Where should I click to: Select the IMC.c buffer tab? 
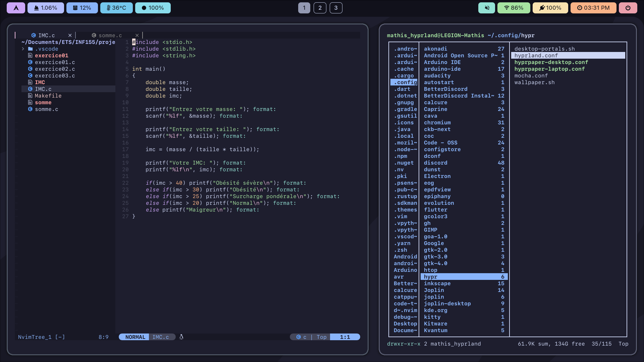click(46, 35)
